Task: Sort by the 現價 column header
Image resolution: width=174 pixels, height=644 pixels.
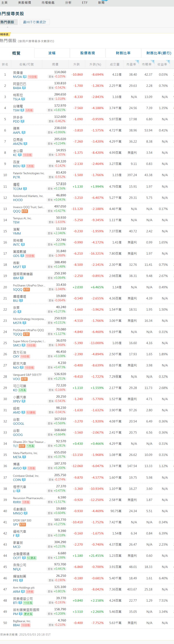Action: (x=55, y=64)
